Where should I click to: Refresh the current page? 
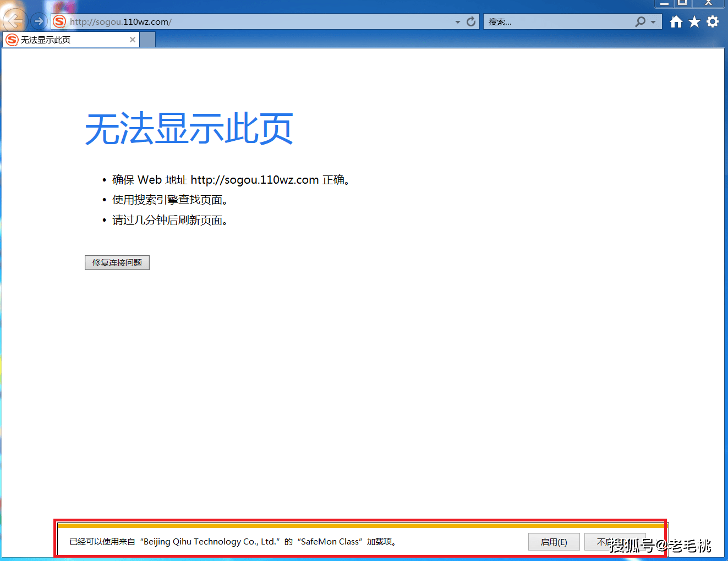pyautogui.click(x=471, y=21)
